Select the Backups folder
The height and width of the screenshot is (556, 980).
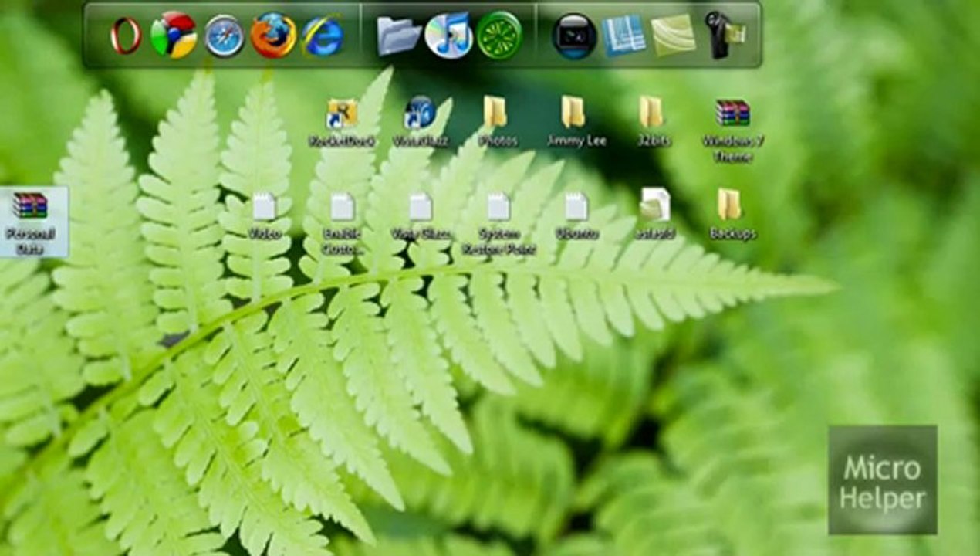pyautogui.click(x=731, y=214)
